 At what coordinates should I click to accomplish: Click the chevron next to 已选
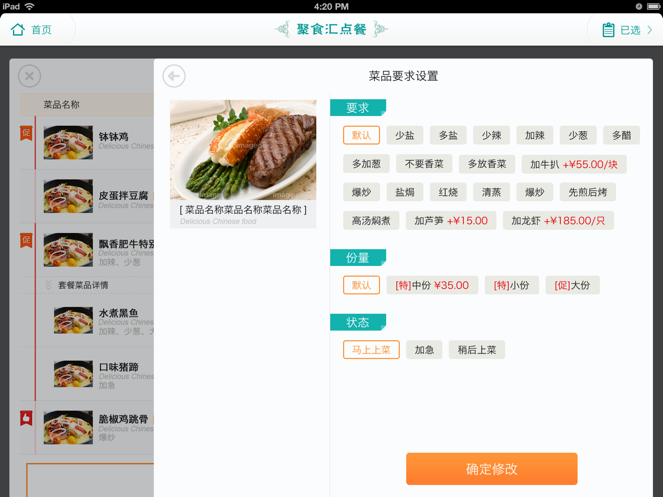650,30
